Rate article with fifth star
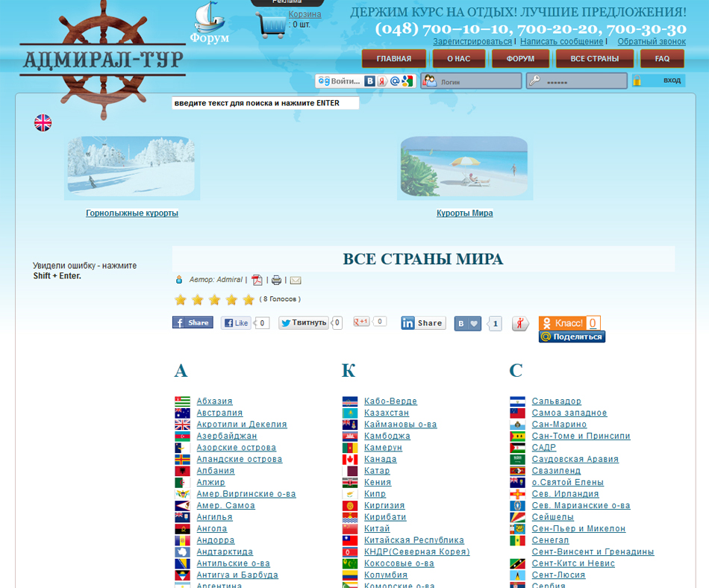709x588 pixels. point(249,300)
